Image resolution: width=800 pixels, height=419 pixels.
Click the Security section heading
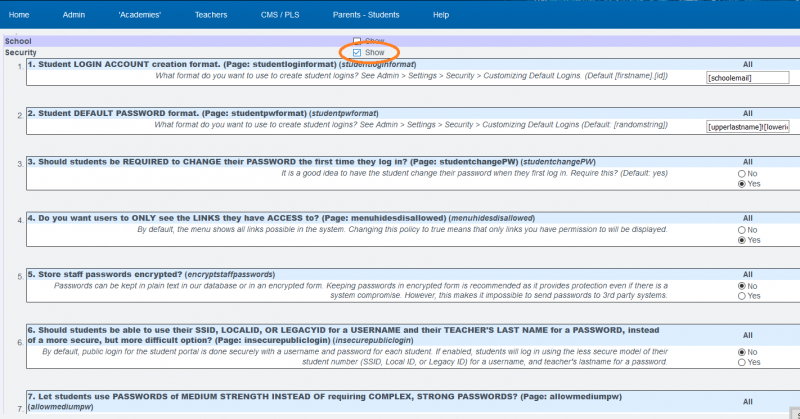22,52
